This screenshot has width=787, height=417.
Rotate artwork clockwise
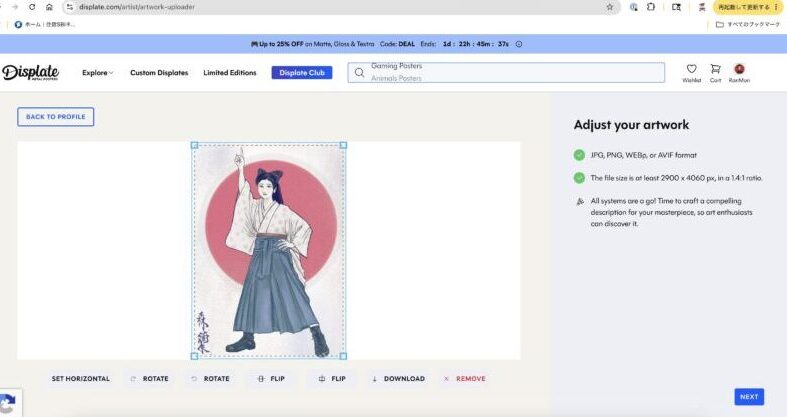point(150,379)
